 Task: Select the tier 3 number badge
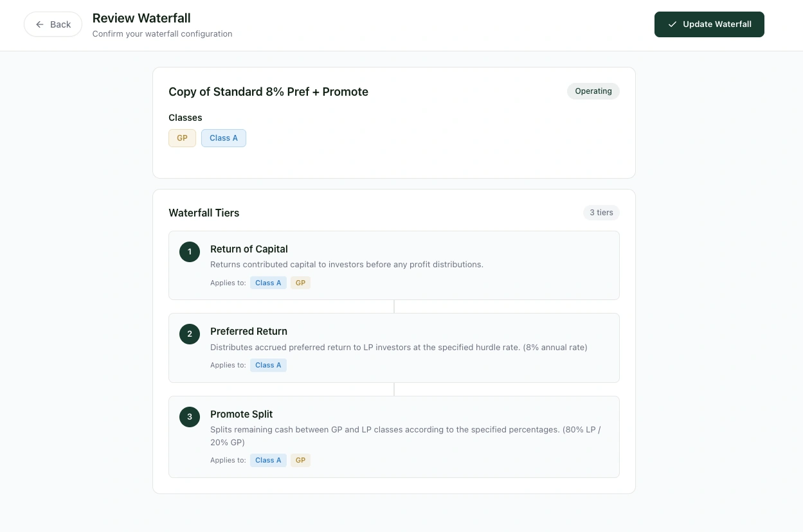[x=189, y=416]
